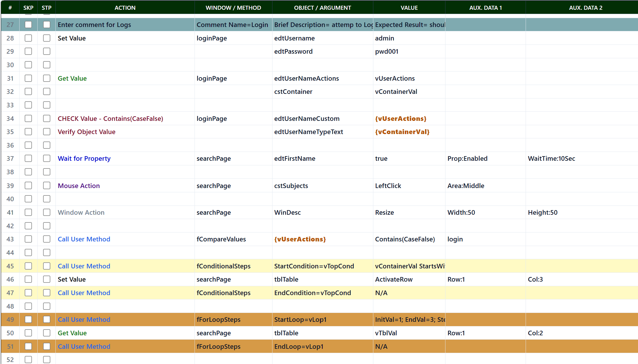Click 'CHECK Value - Contains(CaseFalse)' action
638x364 pixels.
125,119
